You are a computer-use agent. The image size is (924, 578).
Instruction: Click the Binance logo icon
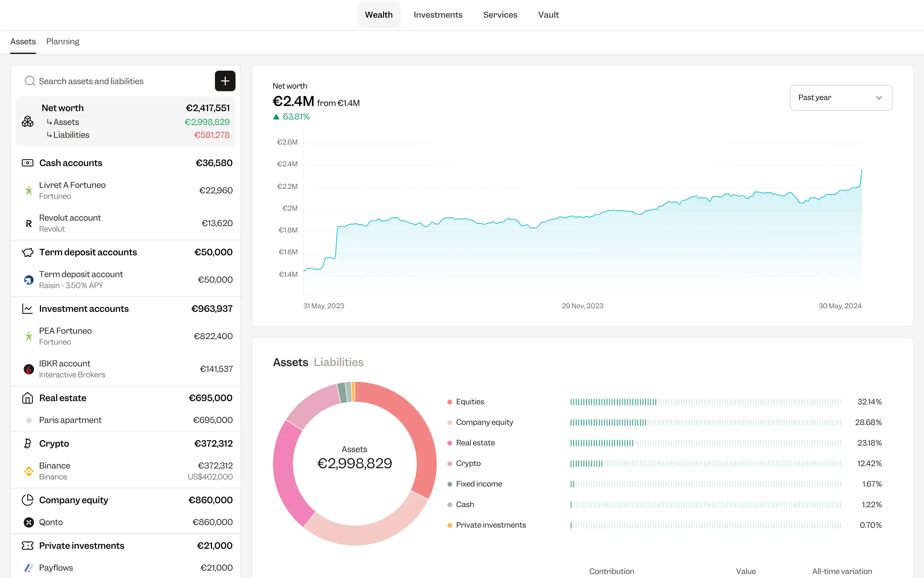pyautogui.click(x=29, y=471)
